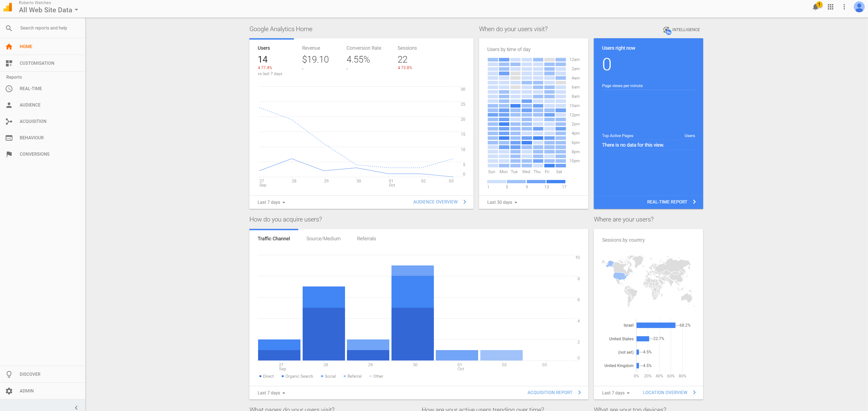Click the Real-Time Report arrow chevron

coord(694,202)
